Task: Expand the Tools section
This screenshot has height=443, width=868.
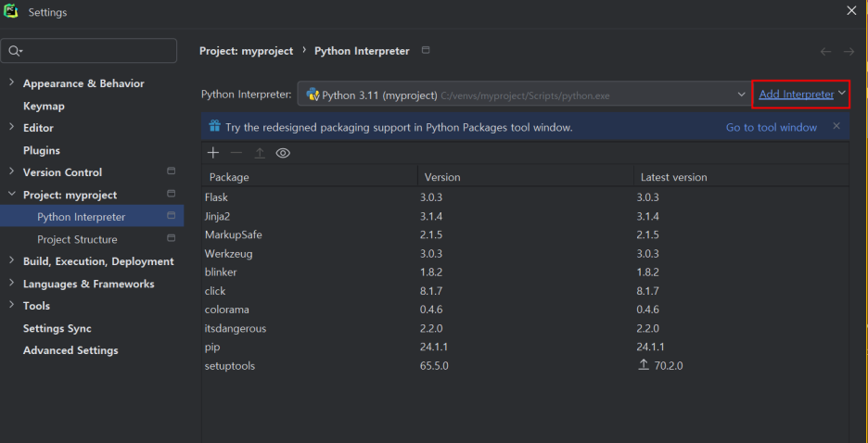Action: point(12,305)
